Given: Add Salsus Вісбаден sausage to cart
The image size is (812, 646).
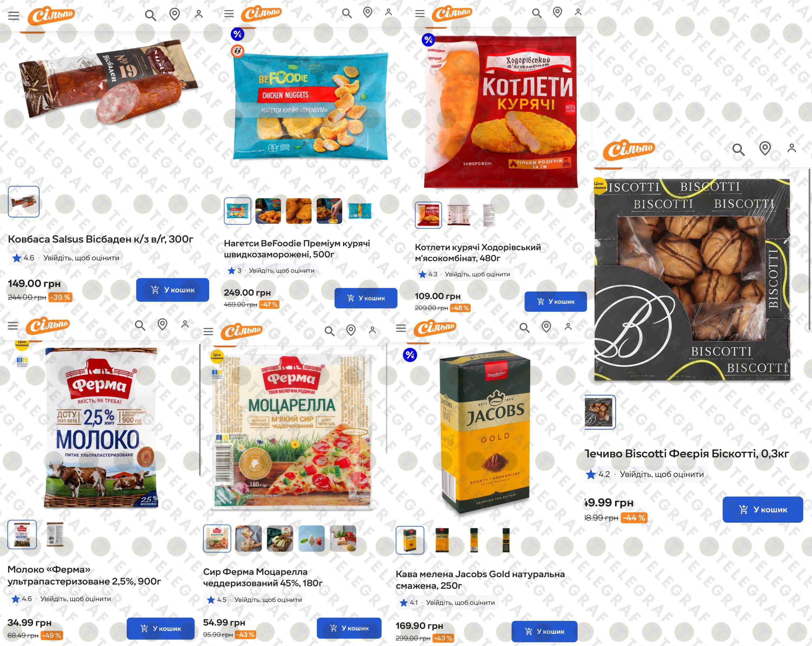Looking at the screenshot, I should pos(172,290).
